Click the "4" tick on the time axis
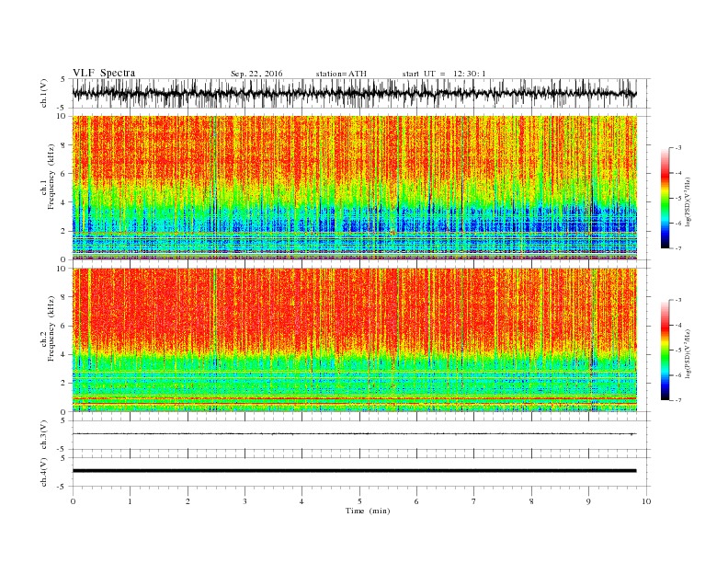728x563 pixels. tap(301, 501)
